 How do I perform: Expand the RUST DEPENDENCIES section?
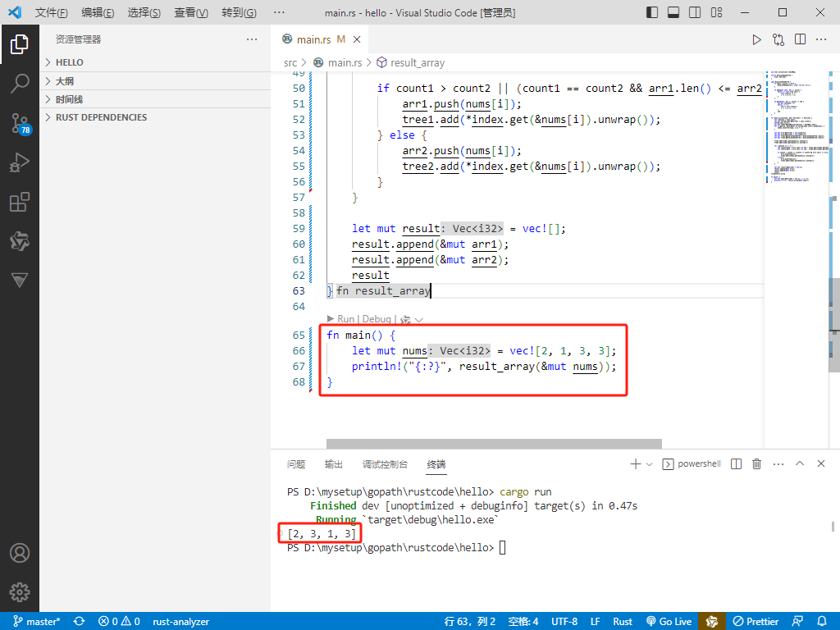click(155, 117)
